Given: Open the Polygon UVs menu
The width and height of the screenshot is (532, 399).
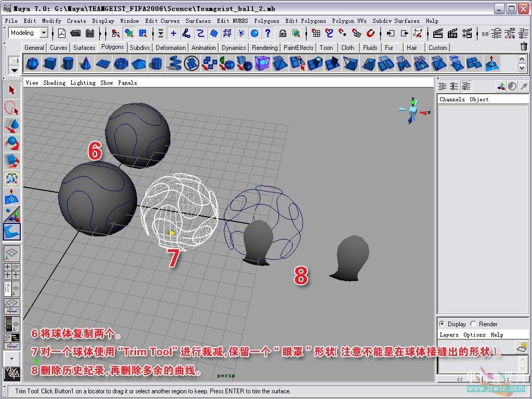Looking at the screenshot, I should point(350,21).
